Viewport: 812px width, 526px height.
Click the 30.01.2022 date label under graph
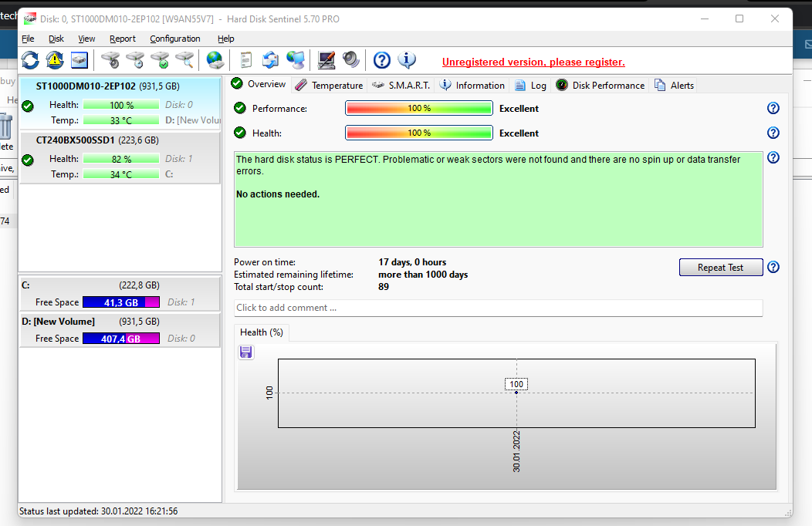coord(516,451)
